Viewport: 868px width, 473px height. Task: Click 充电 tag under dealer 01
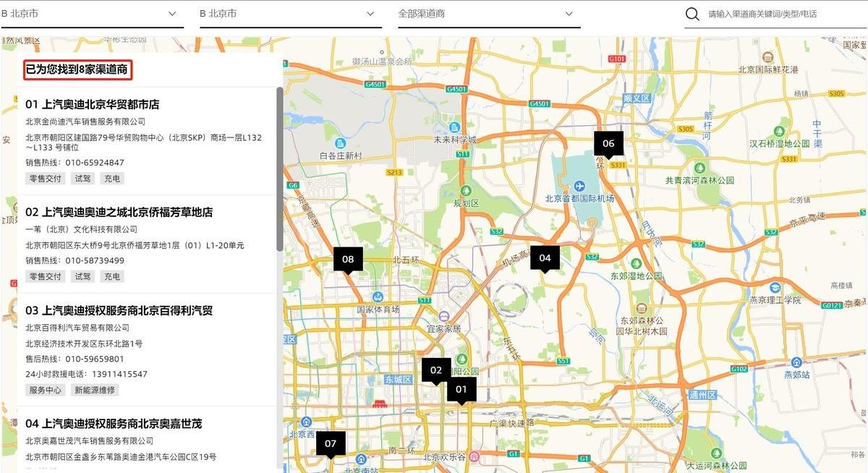[x=112, y=178]
